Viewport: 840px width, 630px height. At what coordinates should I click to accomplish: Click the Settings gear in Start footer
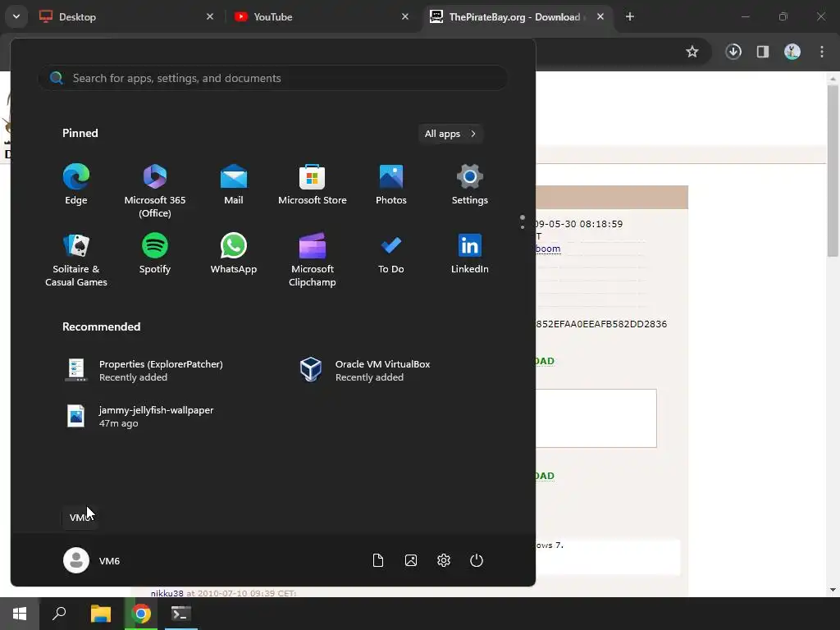click(444, 560)
